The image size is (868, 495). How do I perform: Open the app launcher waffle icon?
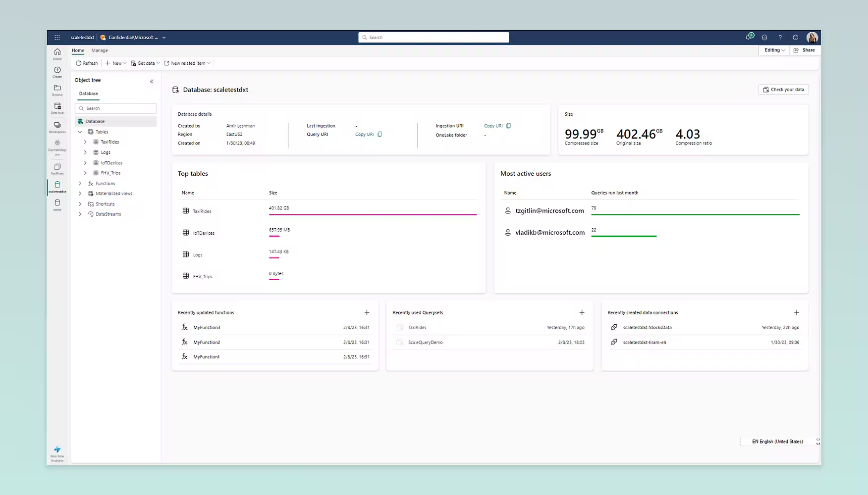pos(57,37)
